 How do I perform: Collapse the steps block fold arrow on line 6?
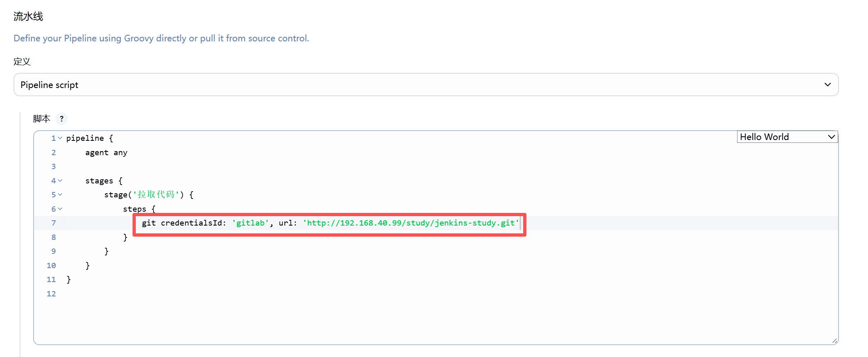60,209
